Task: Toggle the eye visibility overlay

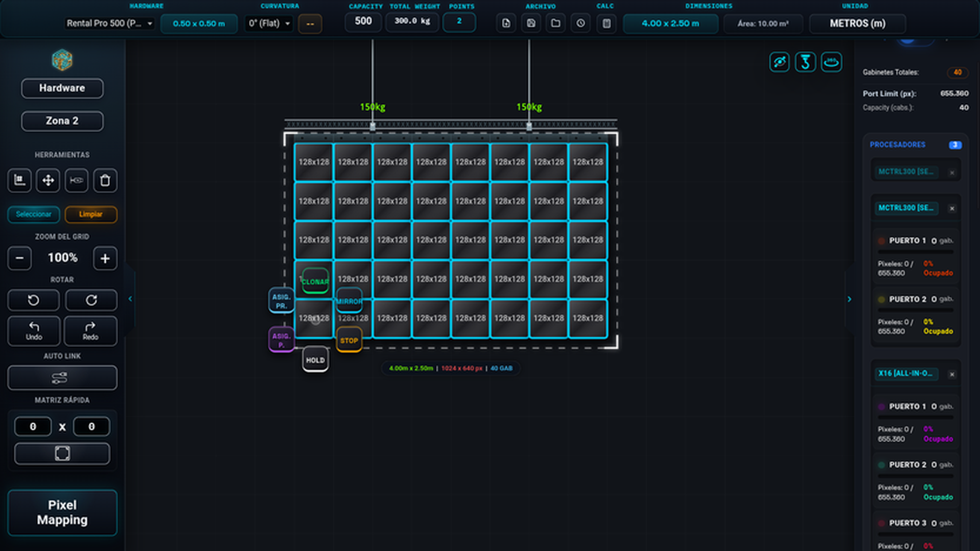Action: [x=779, y=62]
